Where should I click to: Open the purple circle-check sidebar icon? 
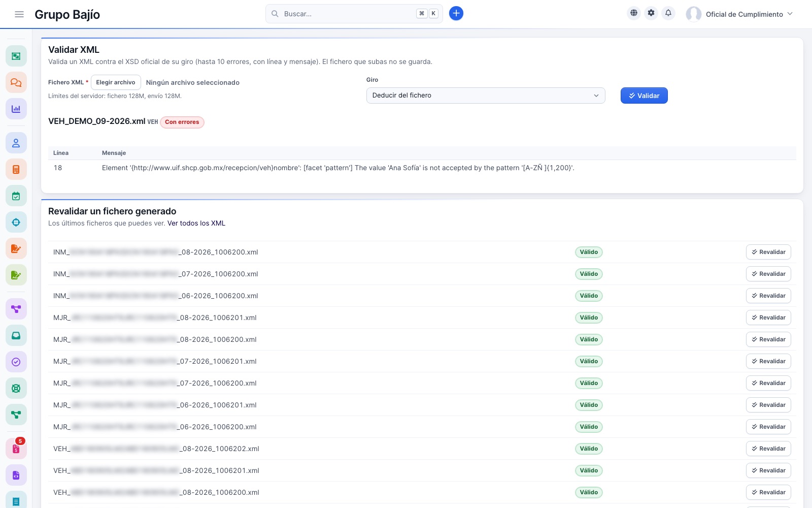point(16,362)
